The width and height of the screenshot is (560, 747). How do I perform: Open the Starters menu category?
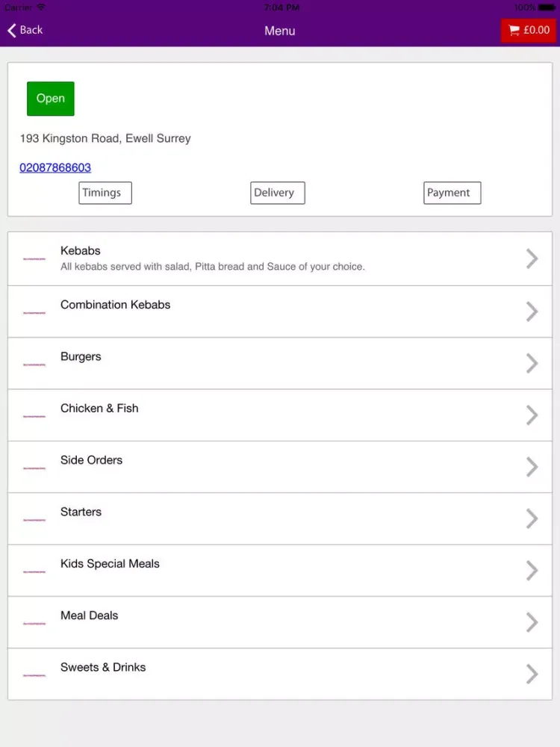[x=280, y=519]
